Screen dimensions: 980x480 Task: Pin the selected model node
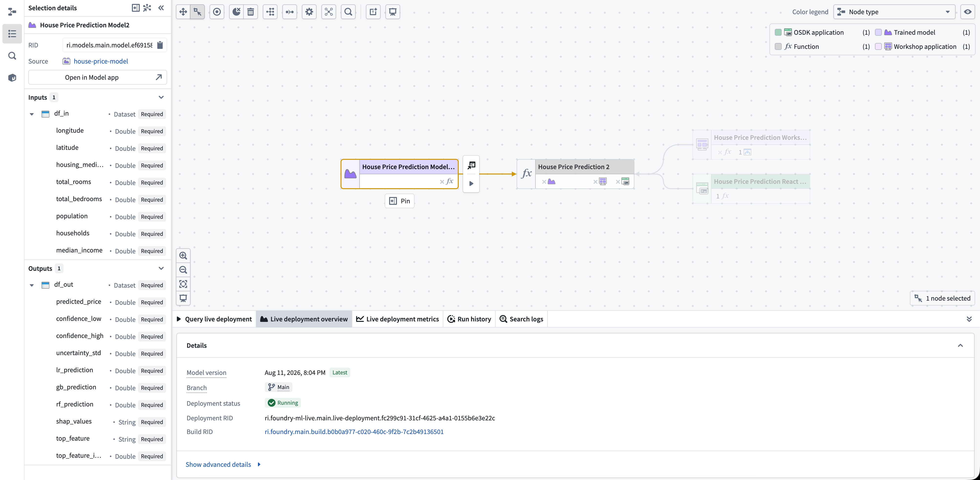[x=400, y=201]
